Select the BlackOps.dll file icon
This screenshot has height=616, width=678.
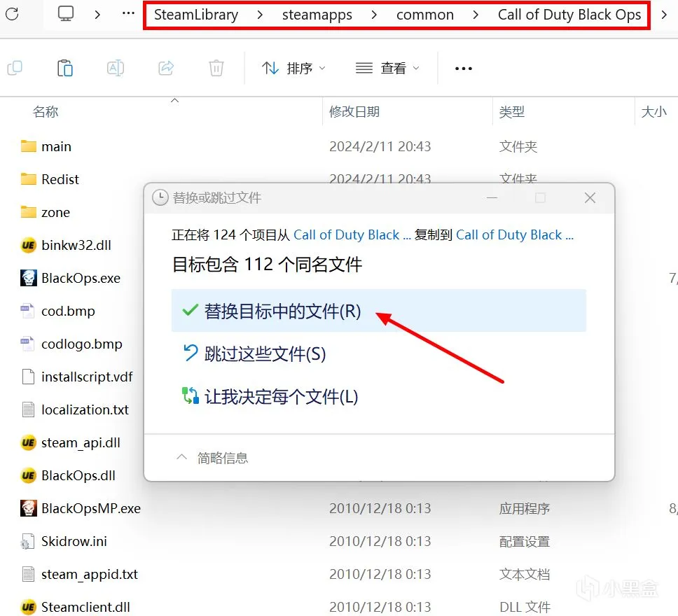point(29,475)
